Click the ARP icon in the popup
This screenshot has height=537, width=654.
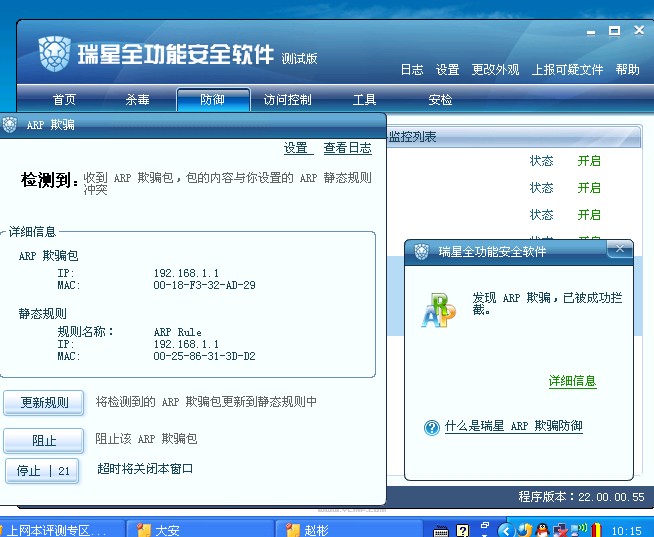[438, 310]
